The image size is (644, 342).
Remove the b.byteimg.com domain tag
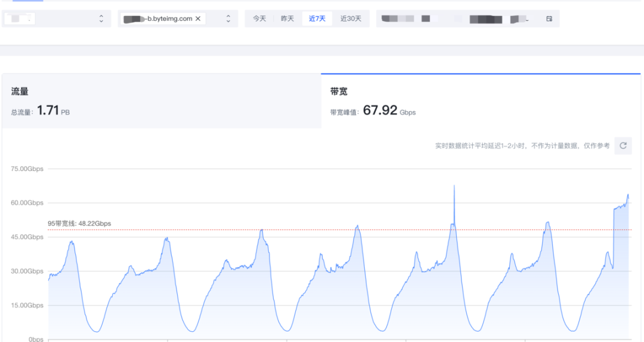(198, 19)
